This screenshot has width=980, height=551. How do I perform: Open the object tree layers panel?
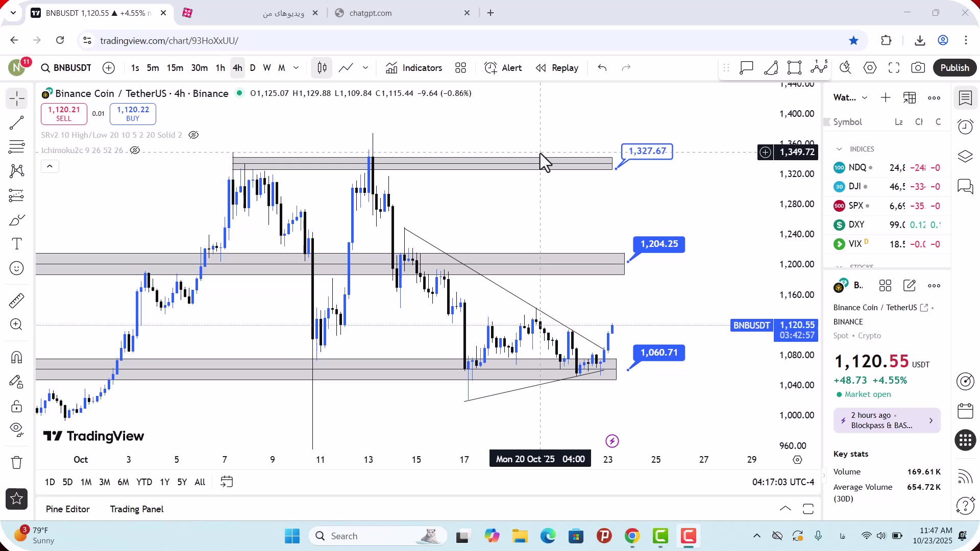click(965, 156)
